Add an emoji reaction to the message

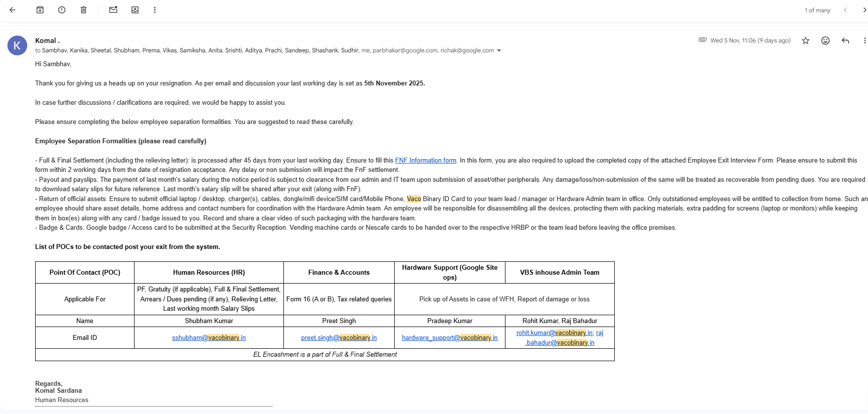click(x=825, y=41)
